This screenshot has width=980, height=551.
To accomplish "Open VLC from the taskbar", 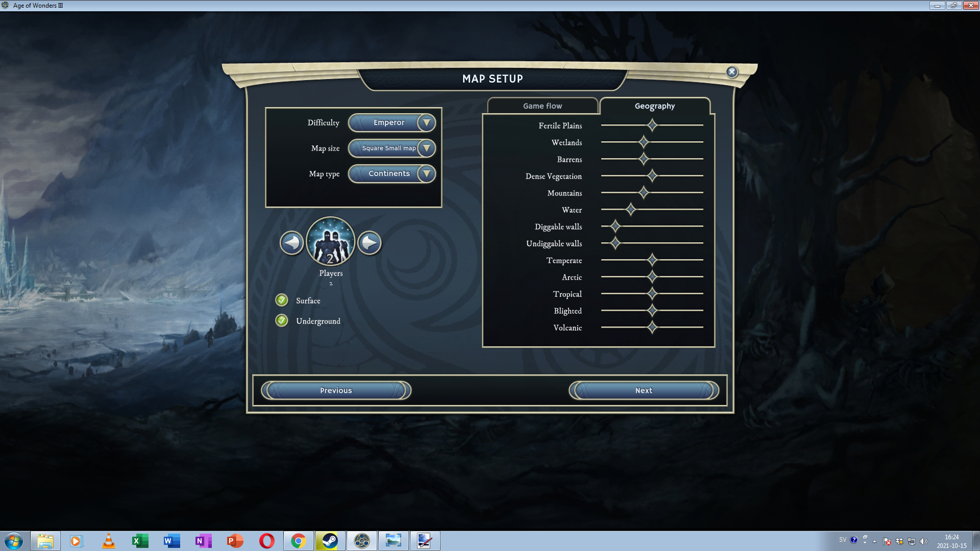I will click(x=108, y=541).
